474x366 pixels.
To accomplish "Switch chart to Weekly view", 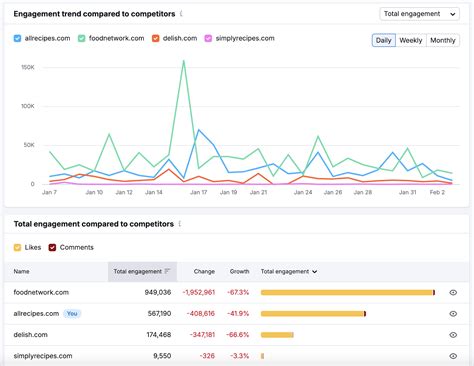I will tap(411, 40).
